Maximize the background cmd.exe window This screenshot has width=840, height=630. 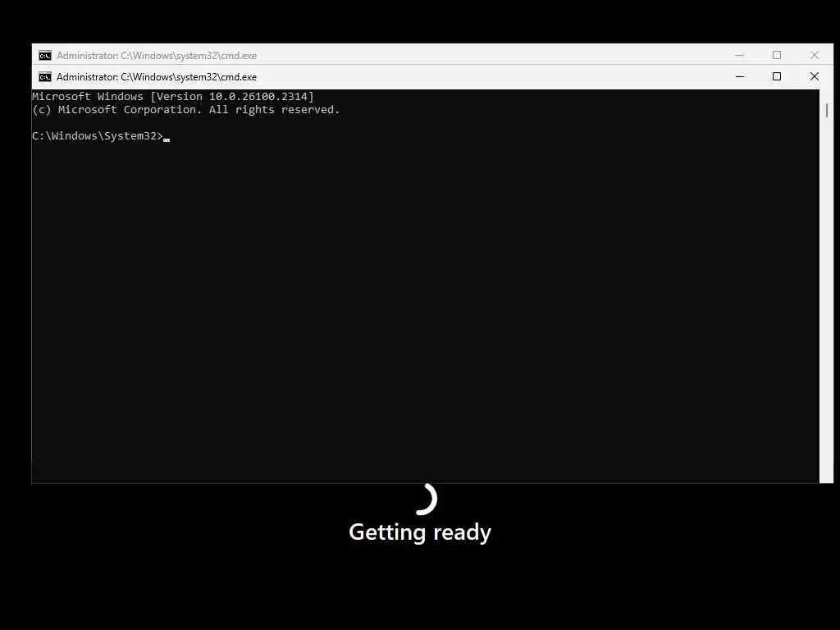[x=777, y=55]
